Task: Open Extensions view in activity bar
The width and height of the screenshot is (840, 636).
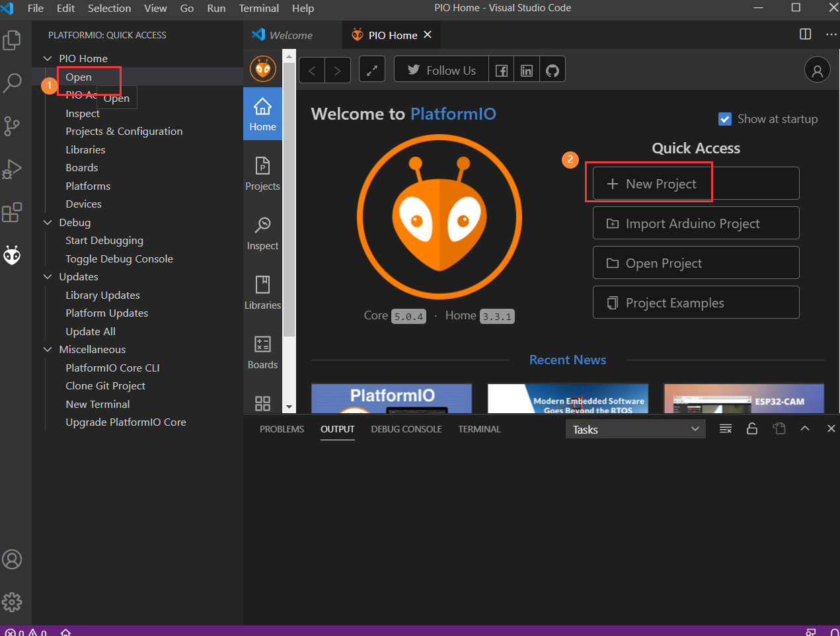Action: pyautogui.click(x=12, y=212)
